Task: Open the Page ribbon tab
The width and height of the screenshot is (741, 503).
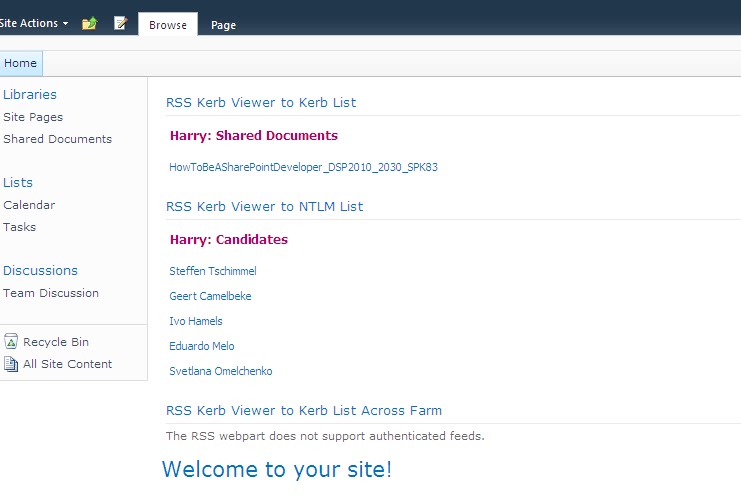Action: click(224, 25)
